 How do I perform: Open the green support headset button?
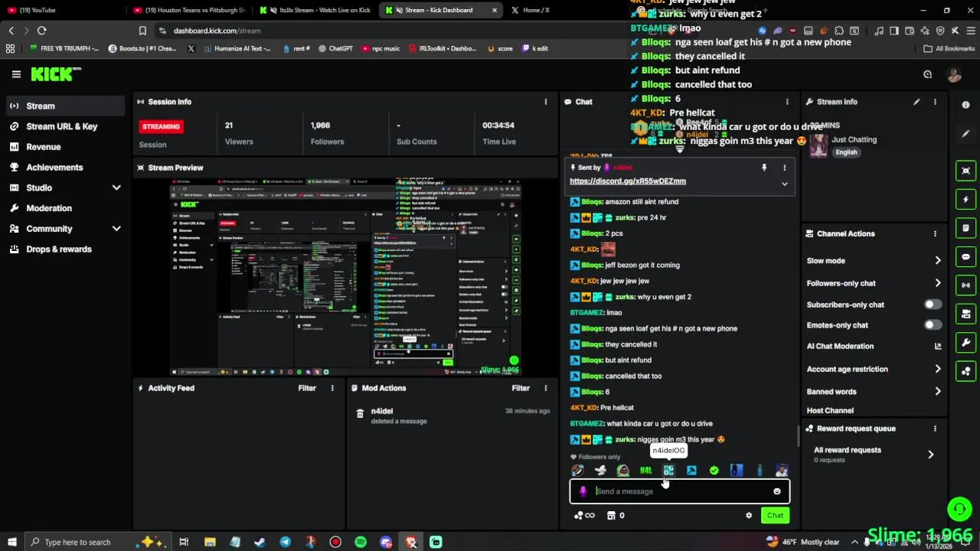(959, 509)
